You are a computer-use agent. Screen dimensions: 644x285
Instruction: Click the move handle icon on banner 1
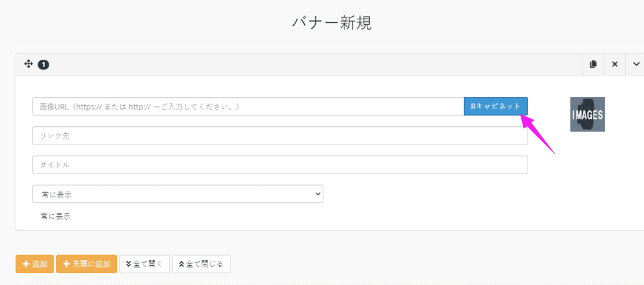(x=29, y=64)
